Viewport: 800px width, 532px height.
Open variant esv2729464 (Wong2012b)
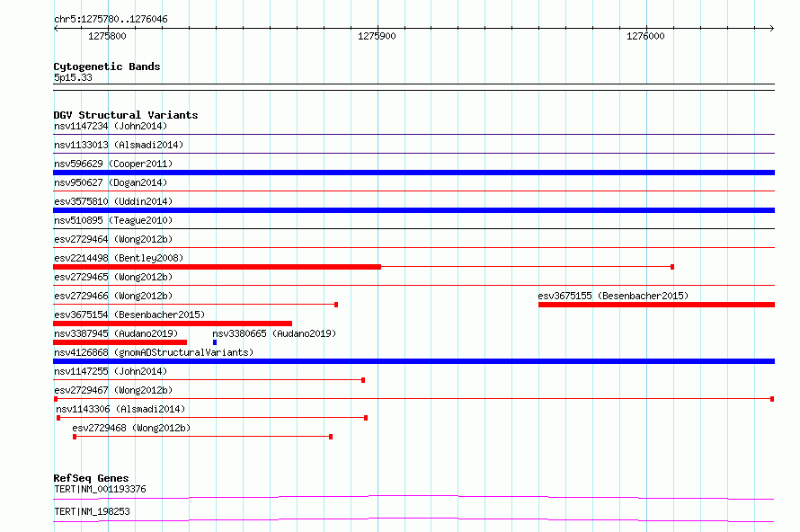click(x=113, y=239)
